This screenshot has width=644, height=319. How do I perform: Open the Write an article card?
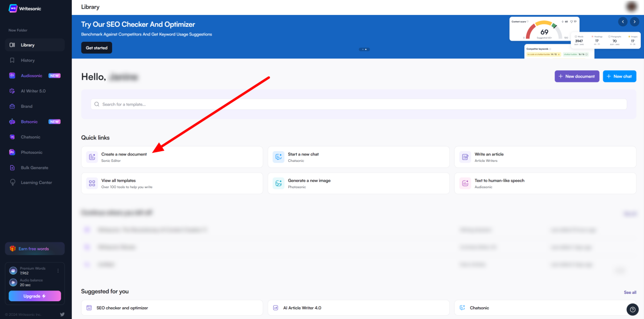[545, 157]
